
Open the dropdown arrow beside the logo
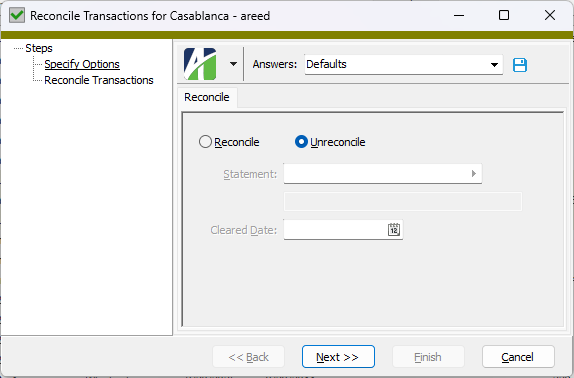tap(233, 64)
